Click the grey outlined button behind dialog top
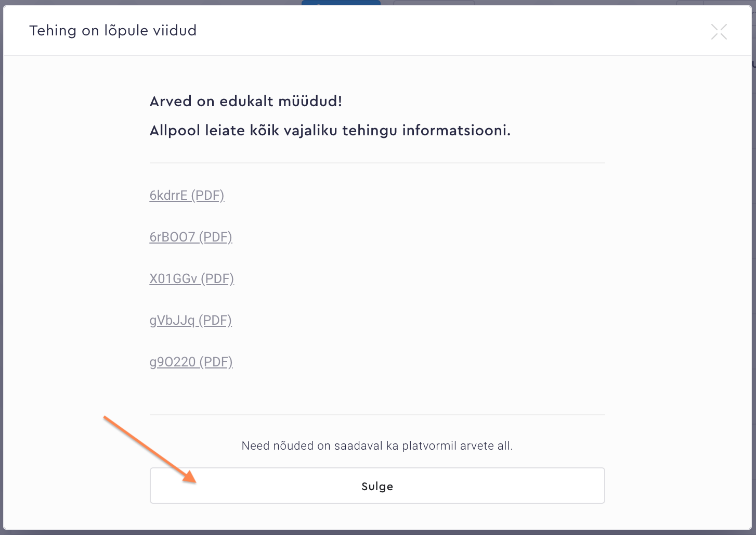This screenshot has height=535, width=756. (434, 3)
